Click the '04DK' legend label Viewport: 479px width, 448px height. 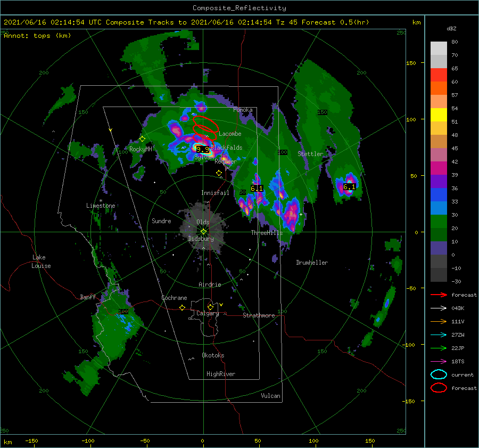[x=458, y=308]
